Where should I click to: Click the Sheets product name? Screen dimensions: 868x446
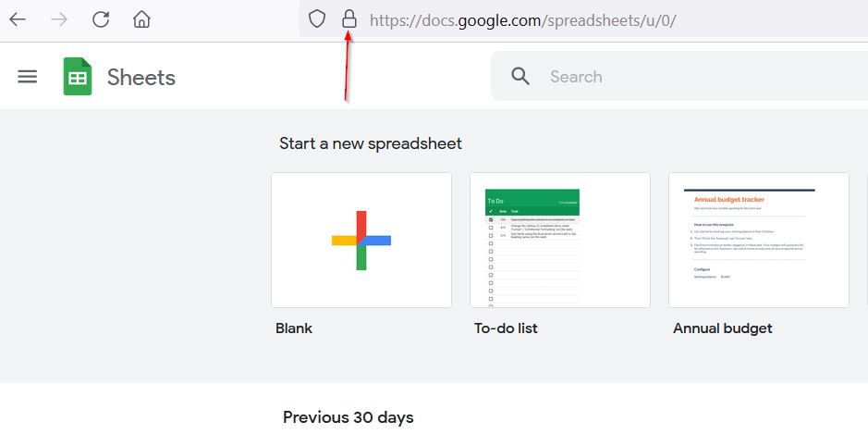point(141,77)
